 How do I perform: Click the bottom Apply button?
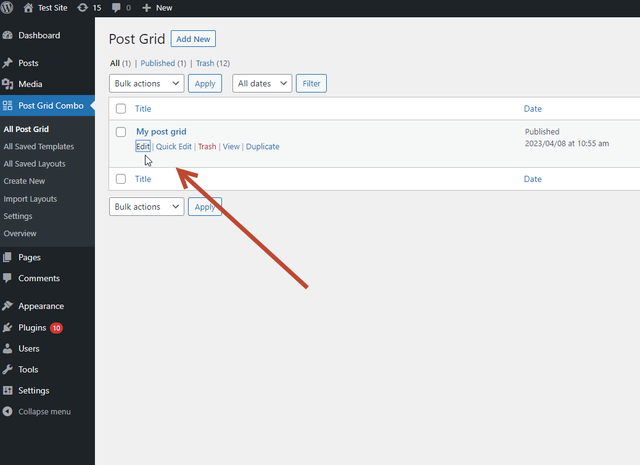coord(205,207)
